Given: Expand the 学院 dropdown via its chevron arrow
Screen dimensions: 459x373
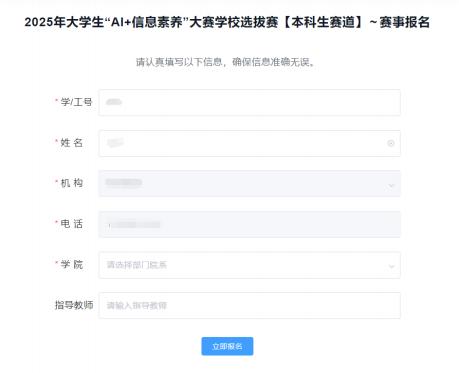Looking at the screenshot, I should tap(391, 266).
